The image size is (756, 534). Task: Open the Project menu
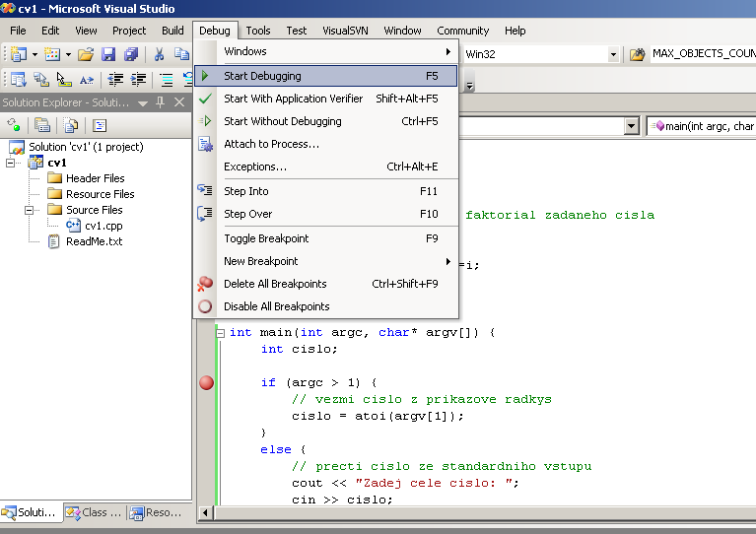tap(129, 31)
